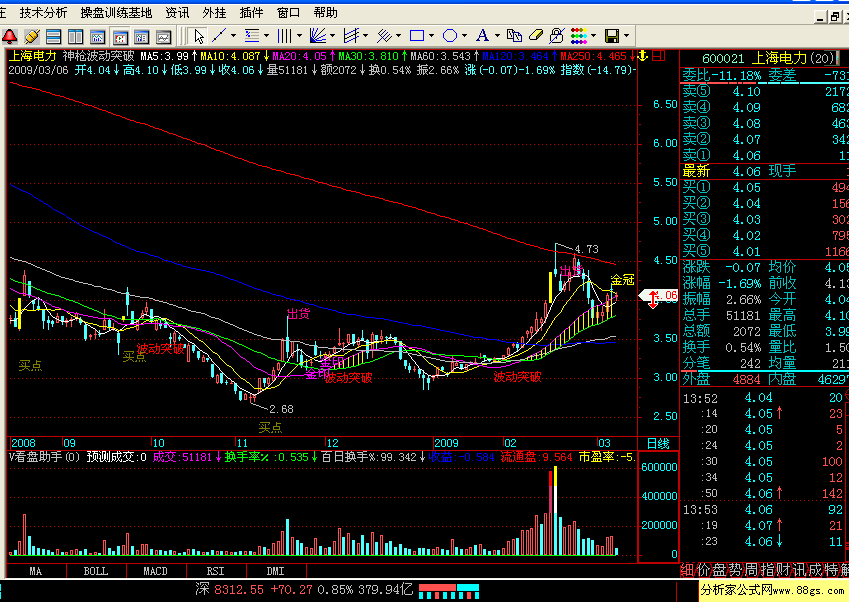Click the 600021 stock code text

[723, 58]
